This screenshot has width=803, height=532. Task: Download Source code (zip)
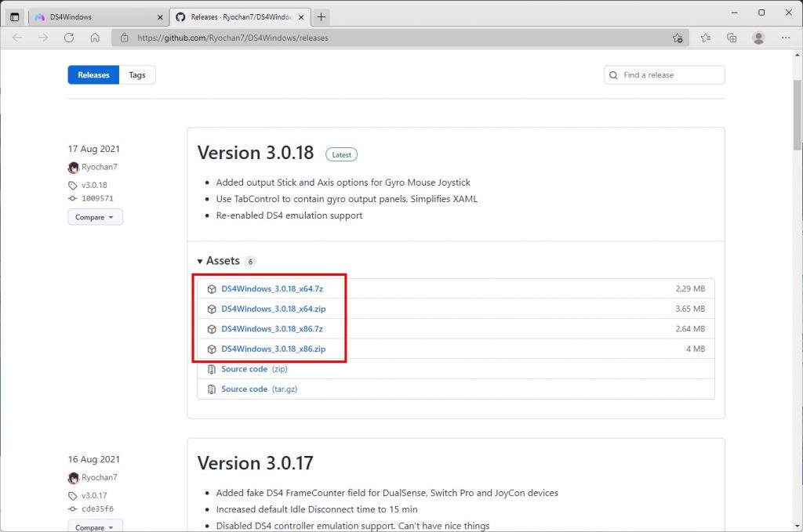(x=255, y=369)
